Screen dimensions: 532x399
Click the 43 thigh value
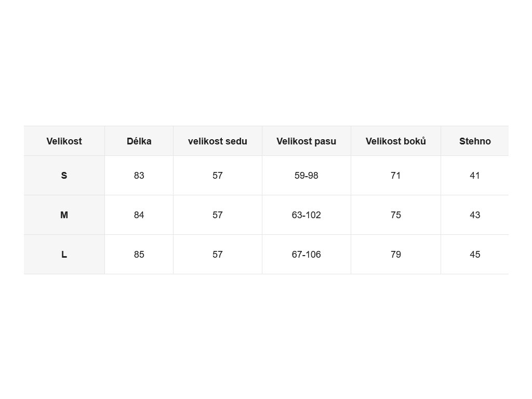[x=475, y=215]
